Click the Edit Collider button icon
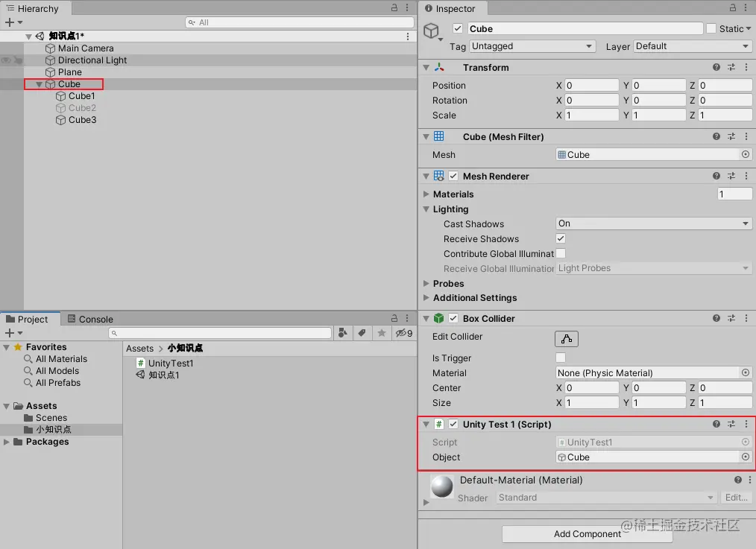The width and height of the screenshot is (756, 549). click(567, 339)
